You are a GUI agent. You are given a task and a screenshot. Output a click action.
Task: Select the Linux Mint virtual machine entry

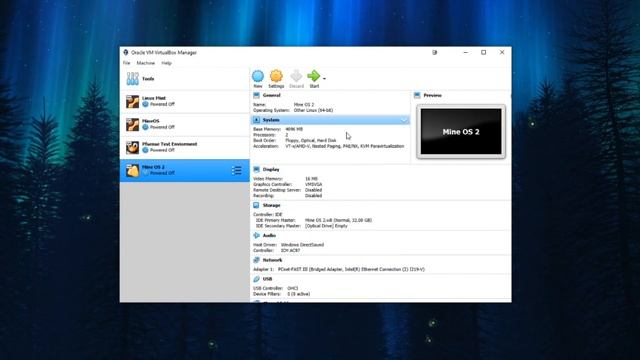coord(184,102)
